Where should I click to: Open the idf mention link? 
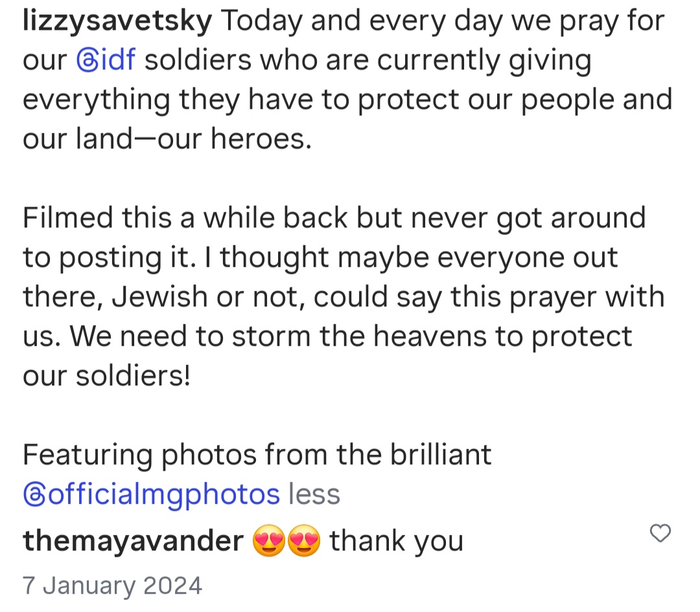[x=106, y=60]
